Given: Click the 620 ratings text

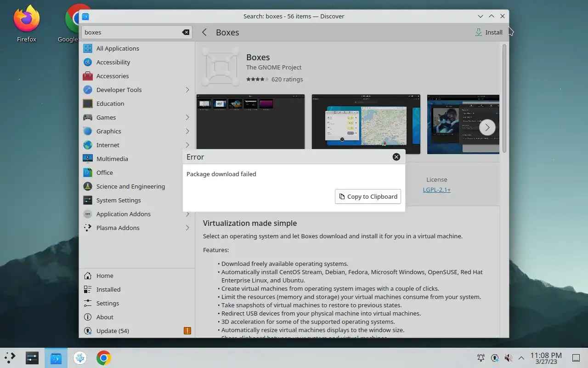Looking at the screenshot, I should click(287, 79).
